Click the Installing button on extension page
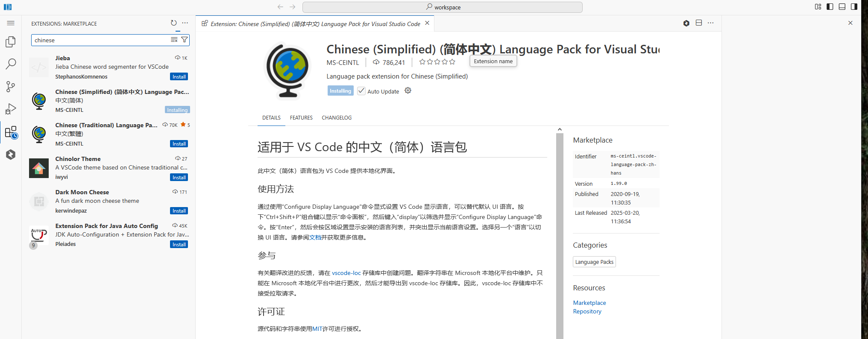The width and height of the screenshot is (868, 339). pos(340,91)
